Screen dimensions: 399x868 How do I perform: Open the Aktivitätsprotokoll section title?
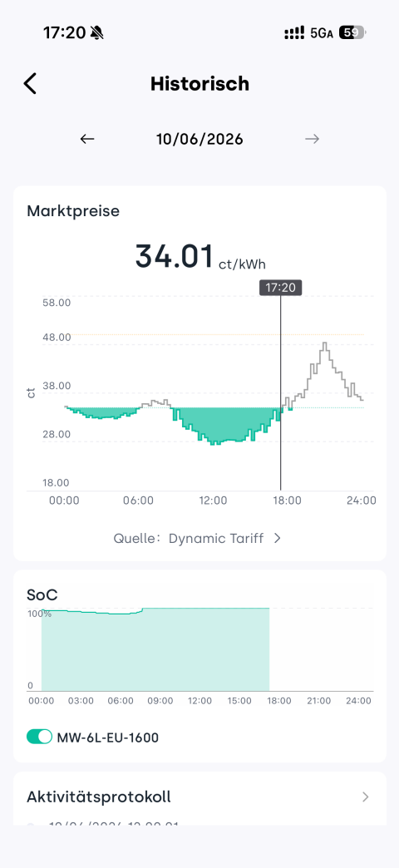click(x=99, y=796)
